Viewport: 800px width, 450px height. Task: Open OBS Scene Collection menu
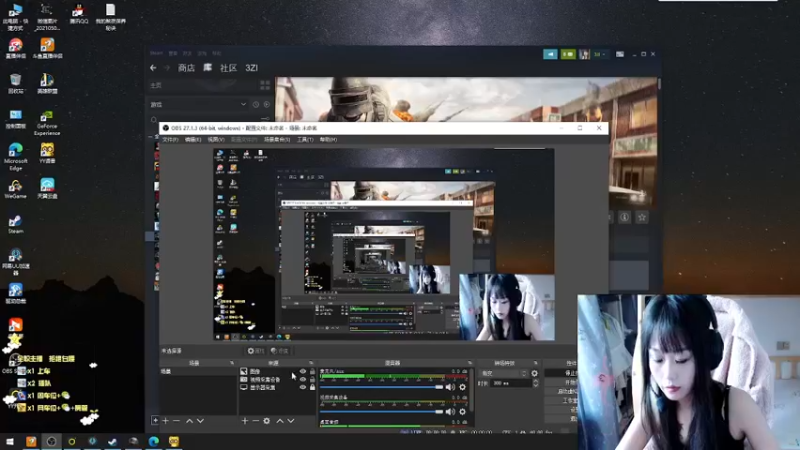click(x=277, y=140)
